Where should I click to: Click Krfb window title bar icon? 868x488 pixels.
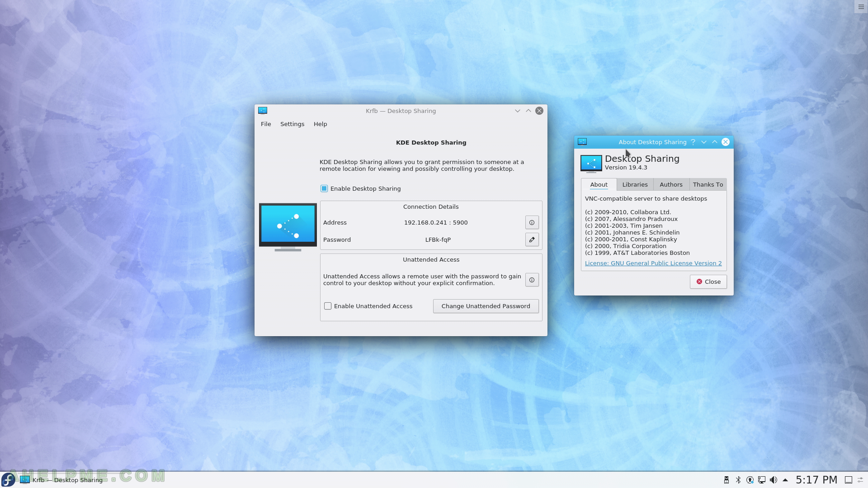coord(263,111)
